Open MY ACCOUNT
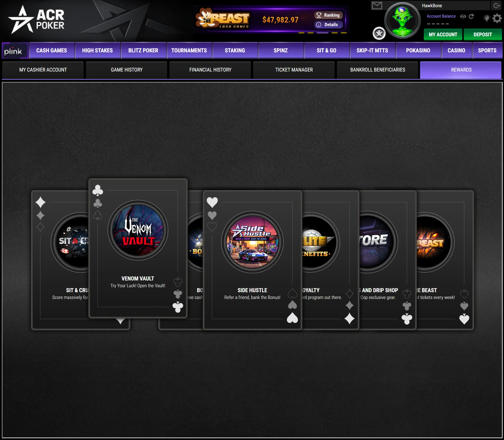This screenshot has height=440, width=504. 443,34
